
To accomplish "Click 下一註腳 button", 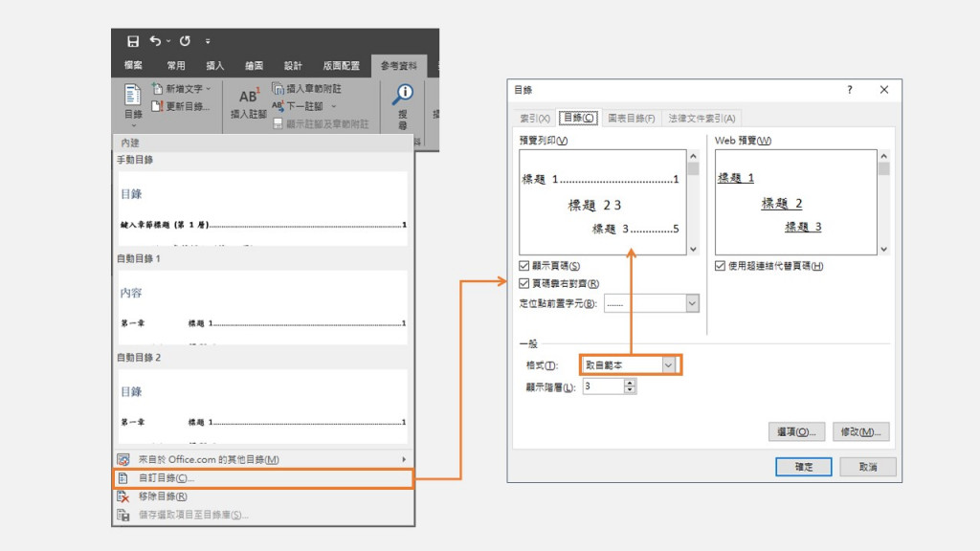I will [x=299, y=106].
